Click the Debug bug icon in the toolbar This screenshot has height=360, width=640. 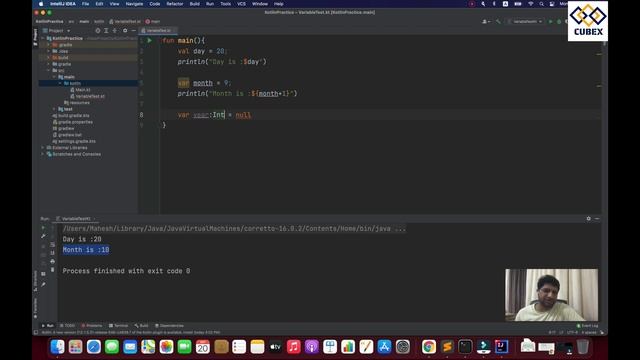point(559,21)
